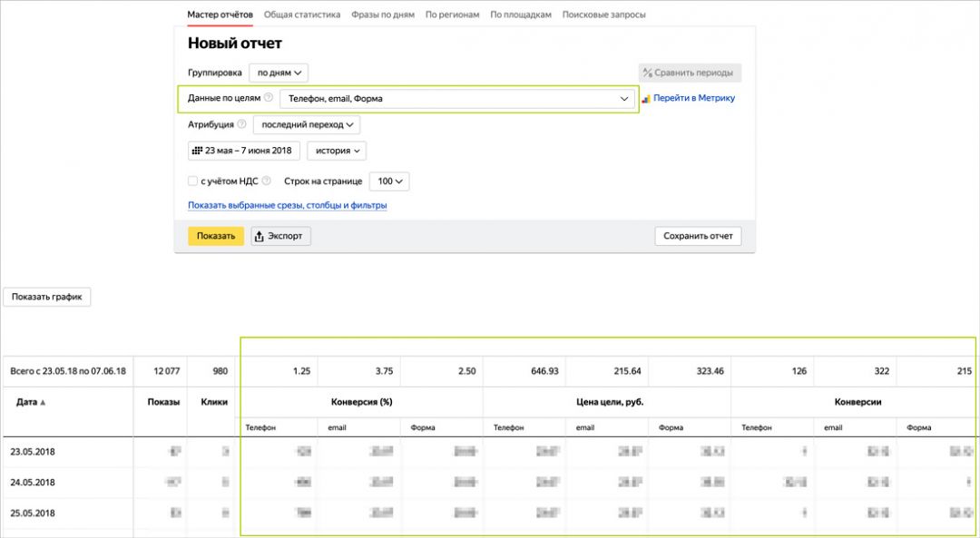
Task: Open the история dropdown
Action: click(337, 151)
